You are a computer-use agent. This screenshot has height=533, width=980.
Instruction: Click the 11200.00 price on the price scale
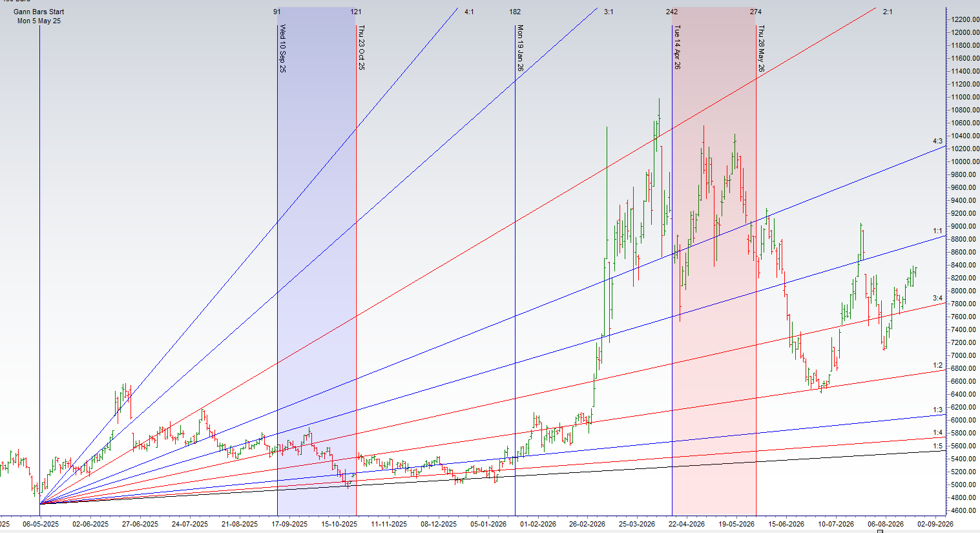click(964, 84)
